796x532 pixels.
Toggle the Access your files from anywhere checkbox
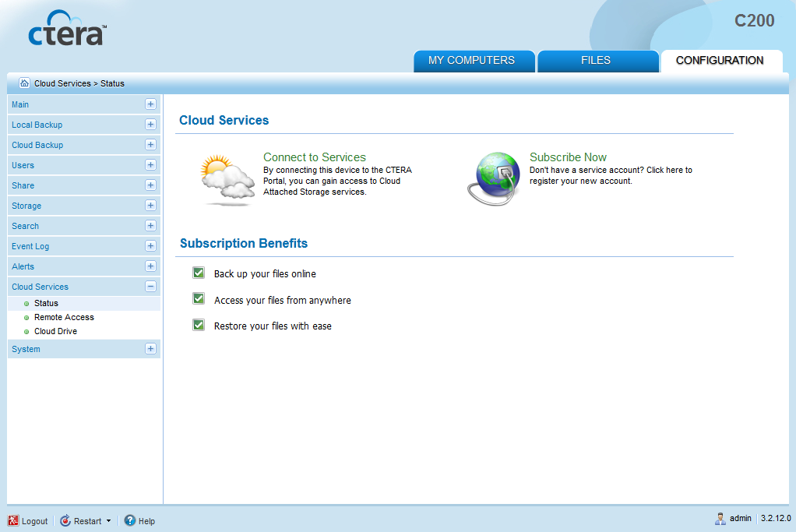[199, 298]
